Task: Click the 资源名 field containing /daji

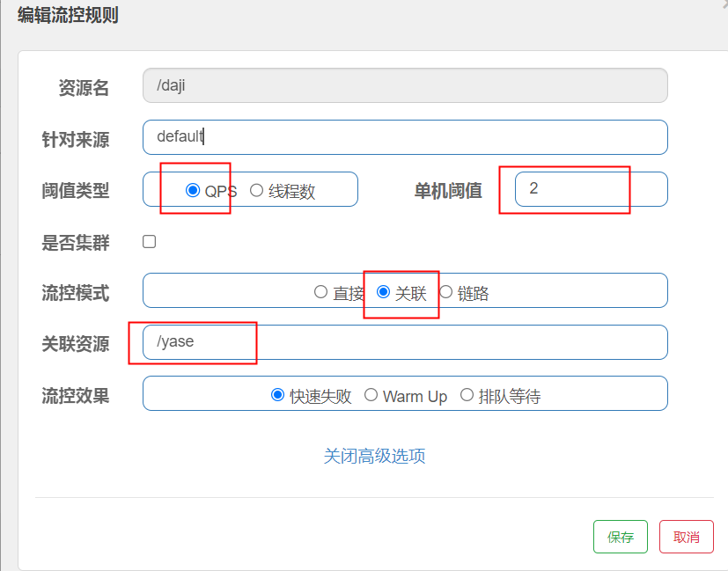Action: pyautogui.click(x=405, y=86)
